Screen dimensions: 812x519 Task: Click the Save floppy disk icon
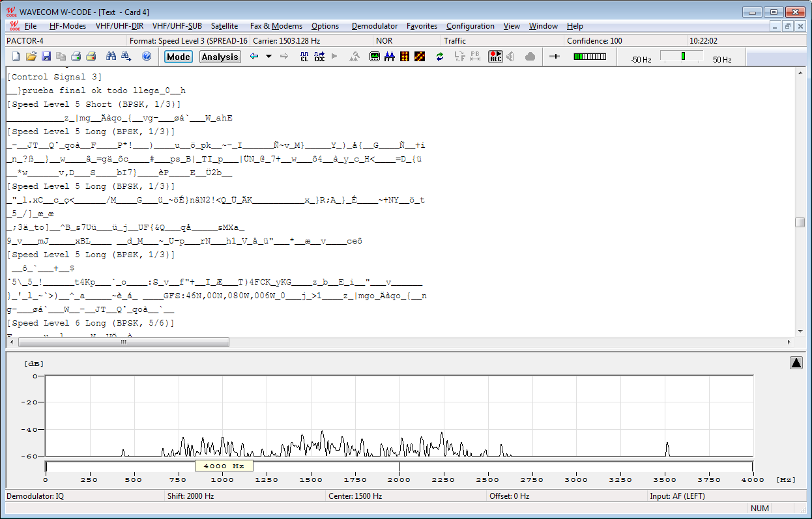(x=46, y=57)
